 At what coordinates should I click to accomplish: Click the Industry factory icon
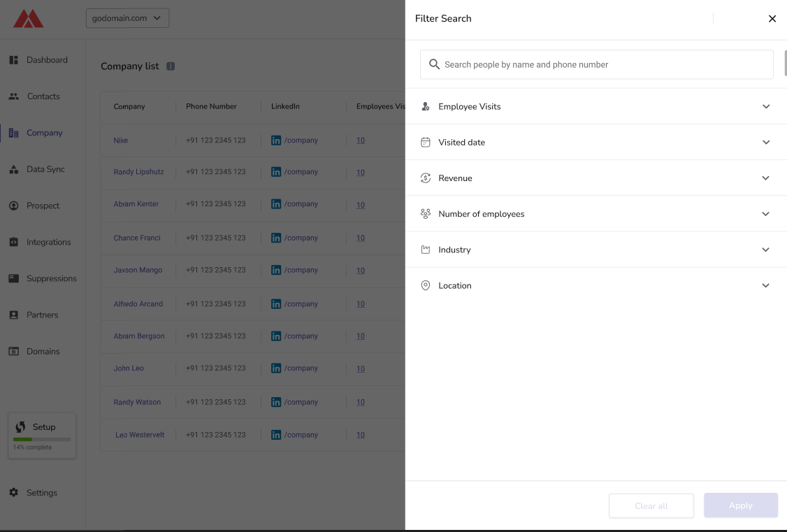coord(426,250)
